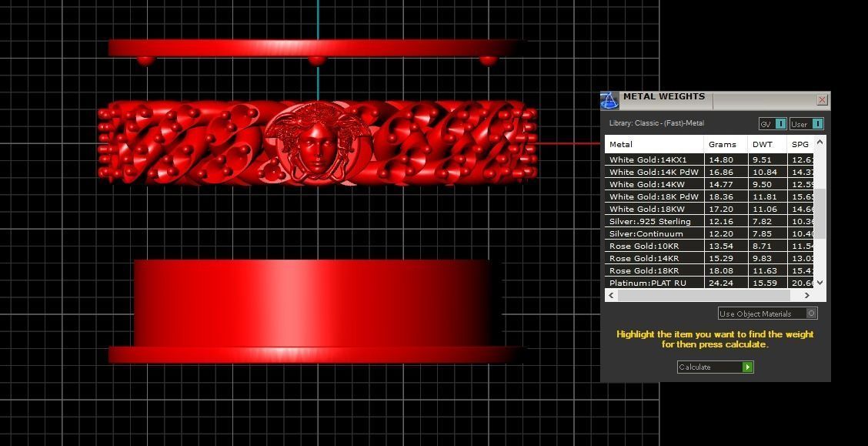Select the White Gold:14KX1 row
This screenshot has height=446, width=868.
click(x=709, y=159)
